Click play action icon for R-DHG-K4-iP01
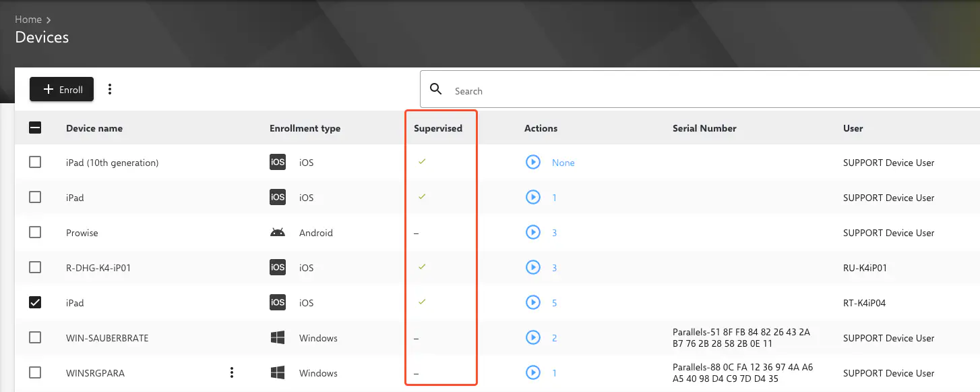Viewport: 980px width, 392px height. [x=532, y=268]
